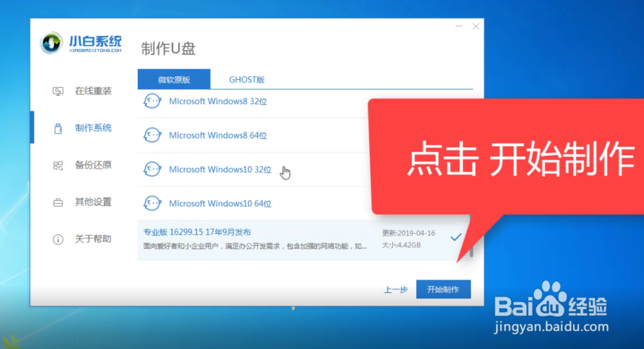The height and width of the screenshot is (349, 644).
Task: Switch to the GHOST版 tab
Action: coord(247,79)
